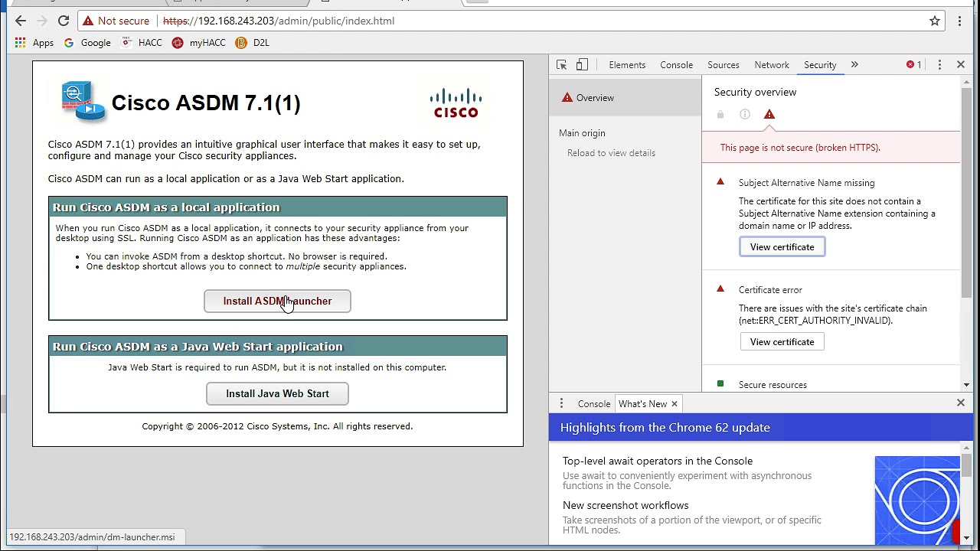Close the DevTools drawer
Viewport: 980px width, 551px height.
tap(961, 403)
